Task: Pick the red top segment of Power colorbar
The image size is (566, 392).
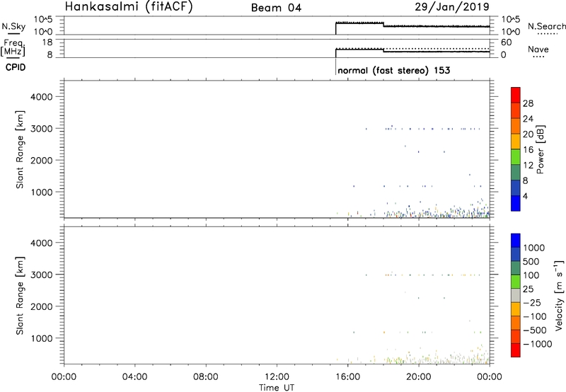Action: (x=516, y=95)
